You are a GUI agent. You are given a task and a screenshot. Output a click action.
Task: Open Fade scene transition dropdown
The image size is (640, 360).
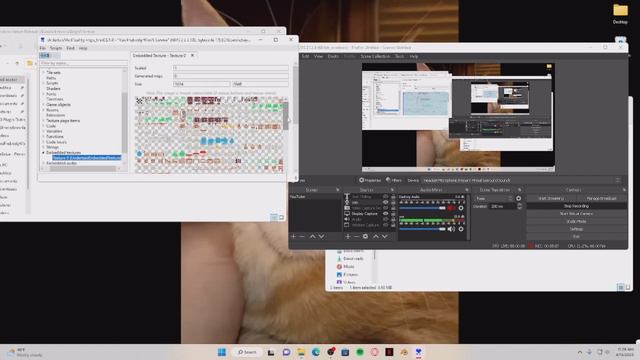[x=494, y=198]
